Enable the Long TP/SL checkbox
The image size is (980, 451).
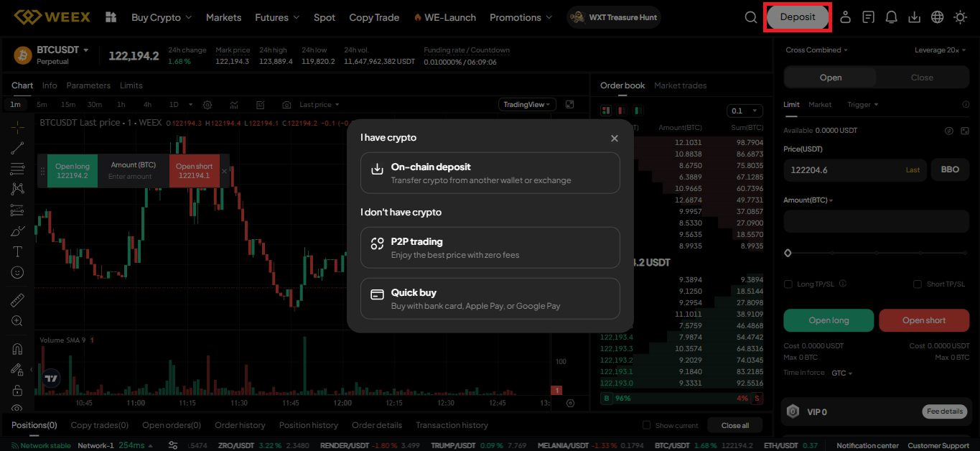point(788,284)
